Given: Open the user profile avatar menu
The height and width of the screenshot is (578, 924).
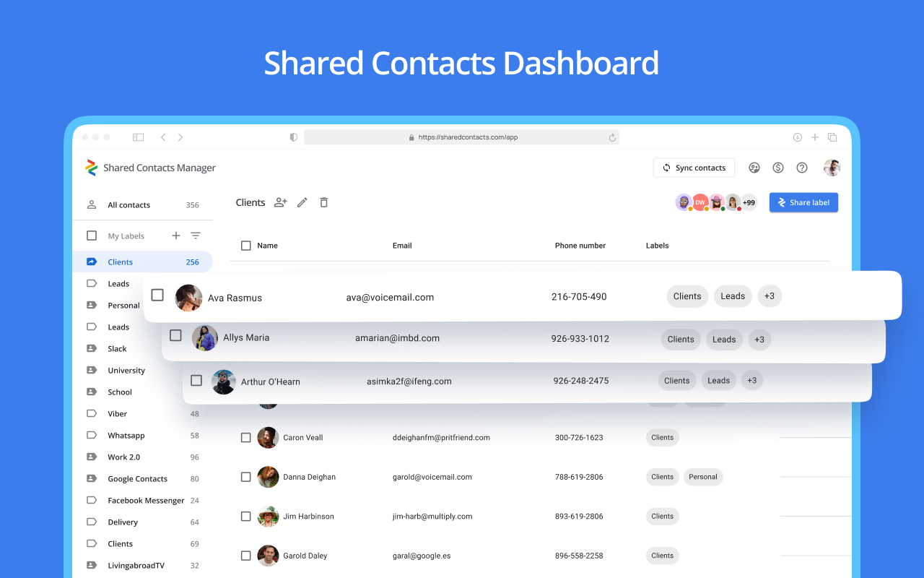Looking at the screenshot, I should click(832, 168).
